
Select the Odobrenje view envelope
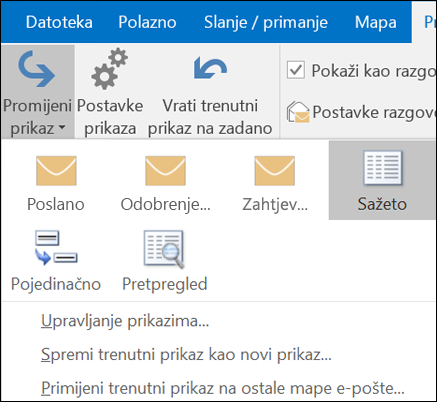pyautogui.click(x=165, y=170)
